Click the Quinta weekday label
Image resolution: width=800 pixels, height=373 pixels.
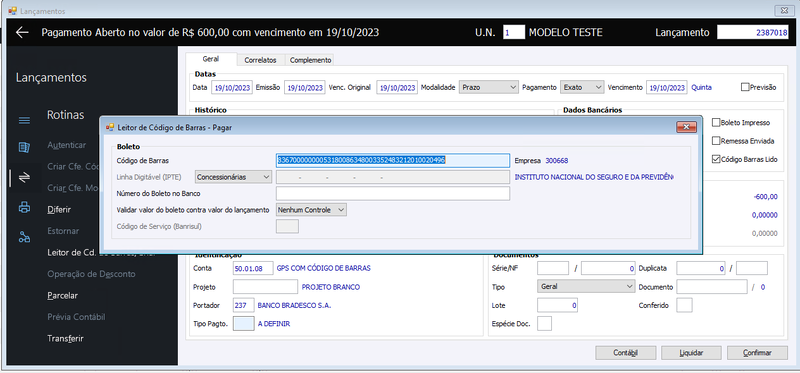tap(702, 87)
